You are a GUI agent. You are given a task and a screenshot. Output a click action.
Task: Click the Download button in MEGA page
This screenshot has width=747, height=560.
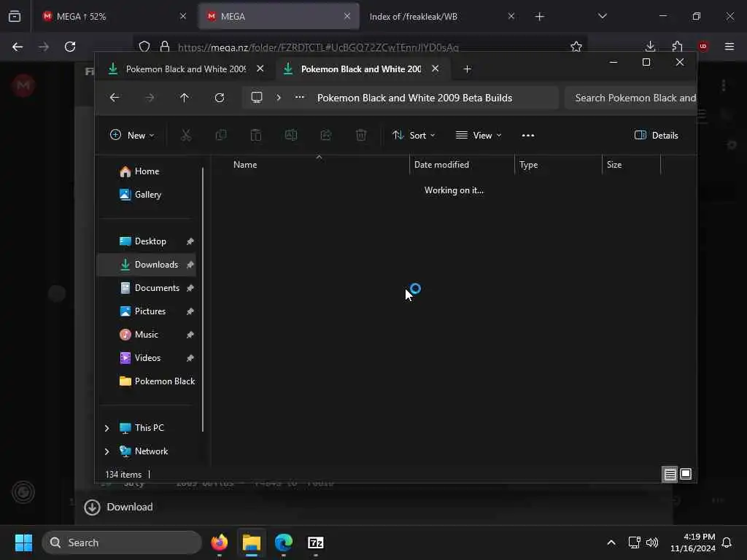tap(119, 507)
